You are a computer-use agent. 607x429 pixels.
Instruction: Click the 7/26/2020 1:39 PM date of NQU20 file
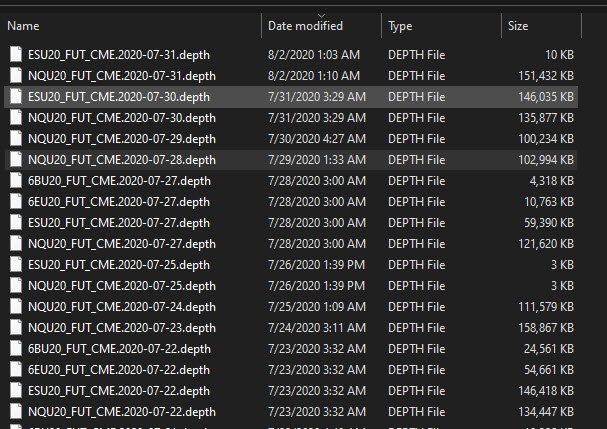point(317,285)
